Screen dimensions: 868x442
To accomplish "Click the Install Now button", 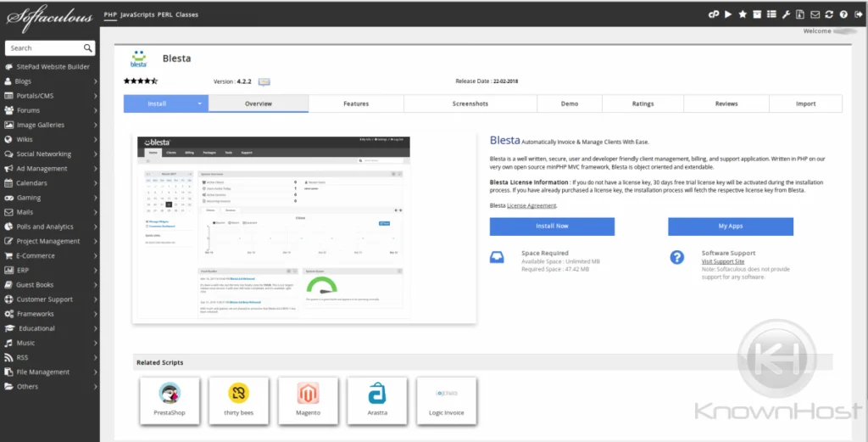I will [x=552, y=226].
